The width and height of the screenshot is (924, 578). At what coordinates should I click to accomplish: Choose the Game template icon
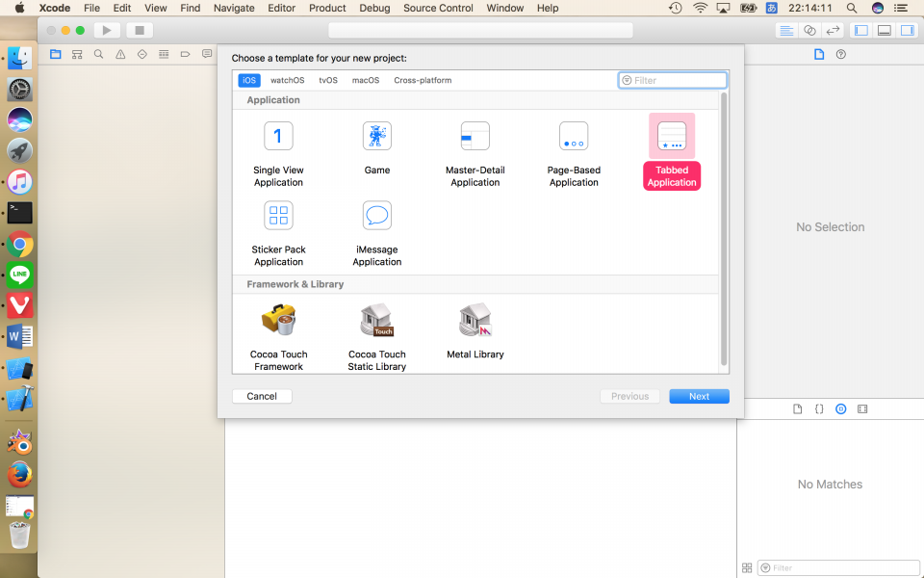377,136
